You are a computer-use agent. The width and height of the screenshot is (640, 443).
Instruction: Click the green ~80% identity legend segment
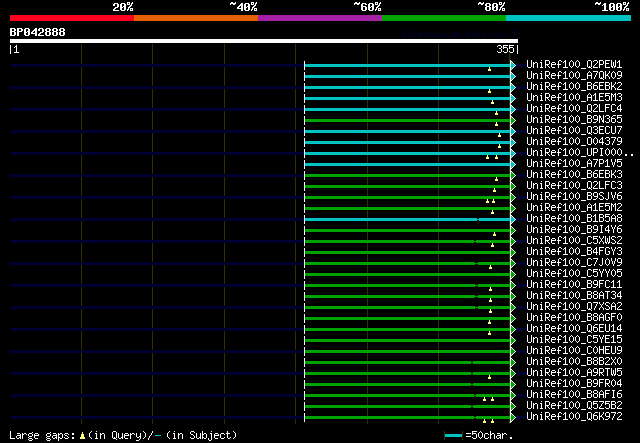tap(444, 18)
